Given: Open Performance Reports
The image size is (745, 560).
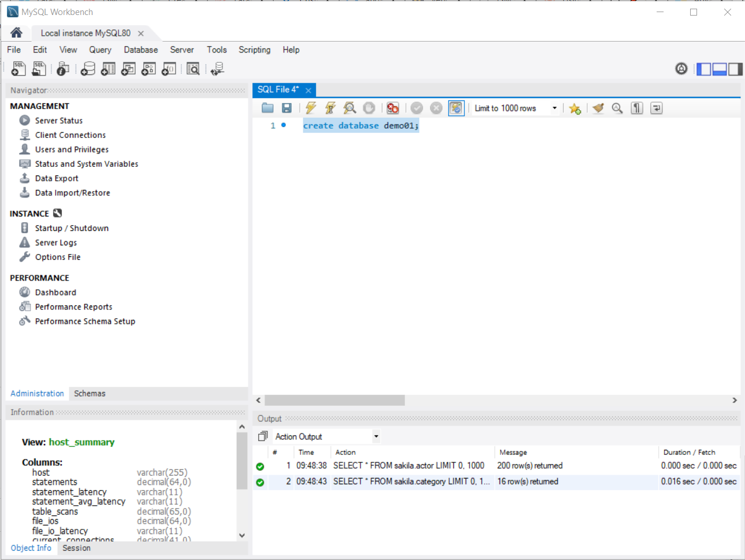Looking at the screenshot, I should (73, 307).
